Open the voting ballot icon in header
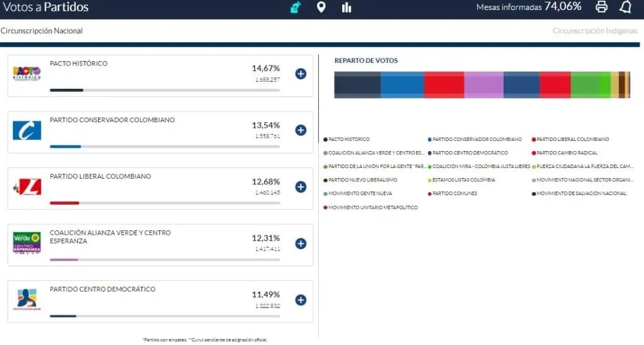This screenshot has height=345, width=644. pyautogui.click(x=296, y=7)
